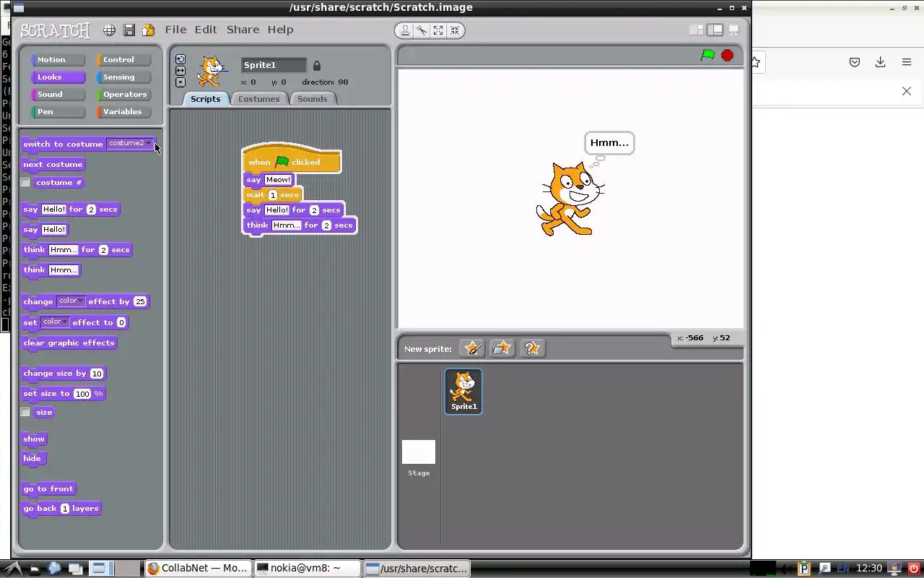Open the costume2 dropdown in switch to costume
Screen dimensions: 924x578
click(x=130, y=143)
